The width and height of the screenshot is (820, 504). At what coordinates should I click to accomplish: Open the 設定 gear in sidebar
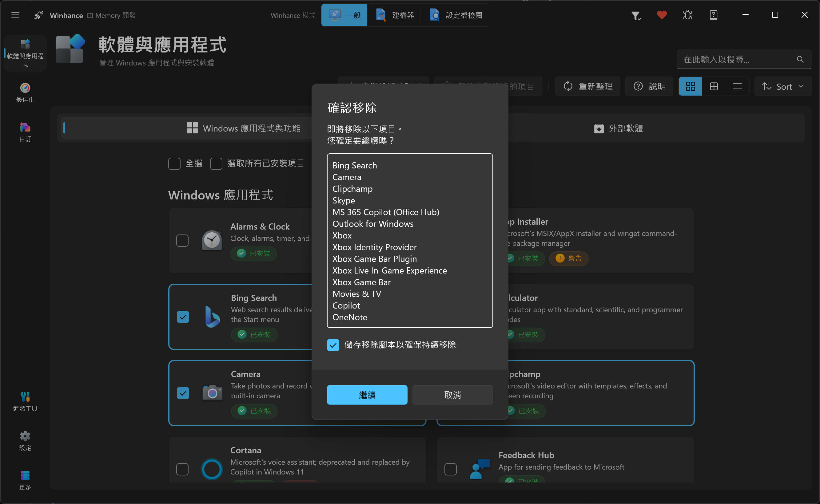(x=25, y=441)
